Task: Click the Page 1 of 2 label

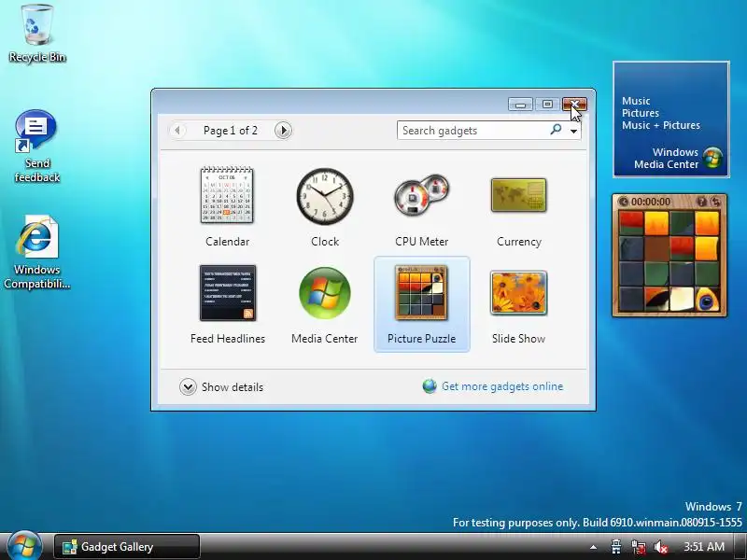Action: tap(230, 131)
